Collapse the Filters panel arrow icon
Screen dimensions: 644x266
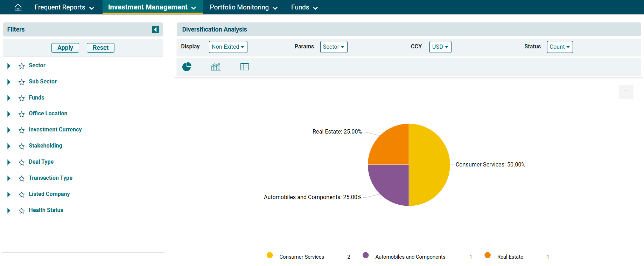tap(155, 29)
